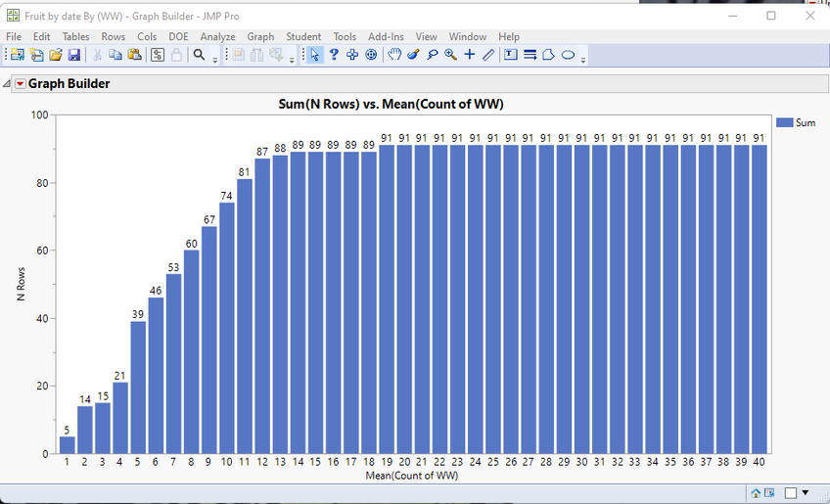Select the Lasso tool

coord(432,55)
